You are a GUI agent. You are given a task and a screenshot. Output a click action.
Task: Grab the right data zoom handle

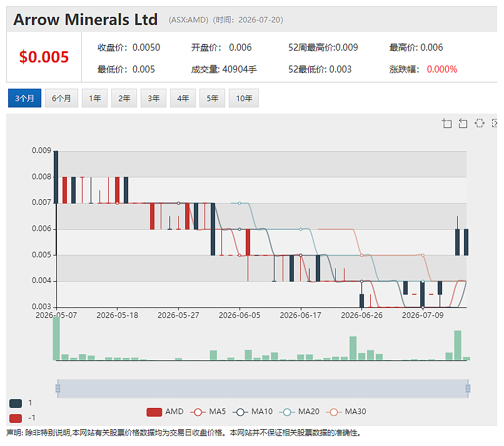click(x=468, y=389)
